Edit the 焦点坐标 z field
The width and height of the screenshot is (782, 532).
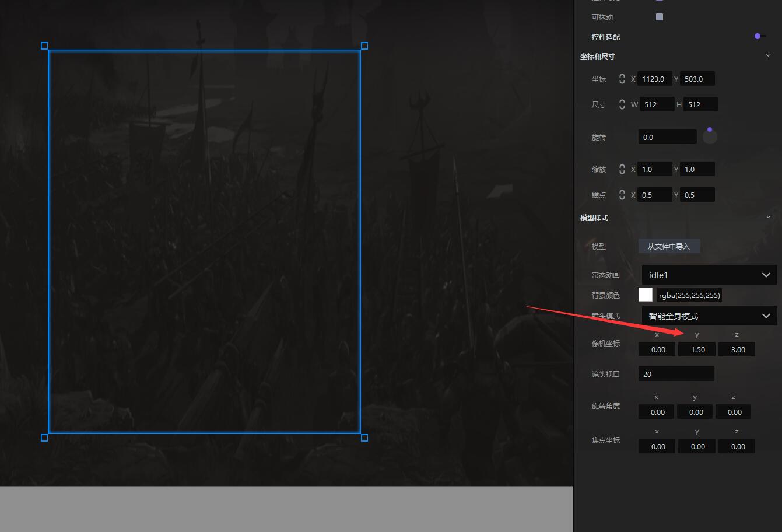737,446
